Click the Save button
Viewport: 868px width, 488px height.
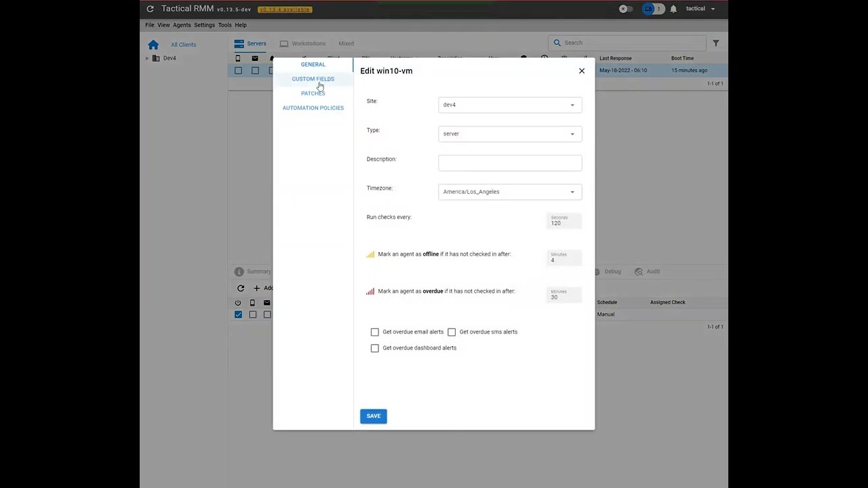(x=374, y=416)
